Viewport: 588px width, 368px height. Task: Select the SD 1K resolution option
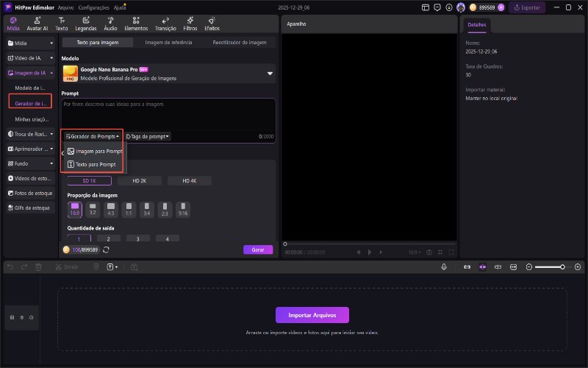coord(89,180)
